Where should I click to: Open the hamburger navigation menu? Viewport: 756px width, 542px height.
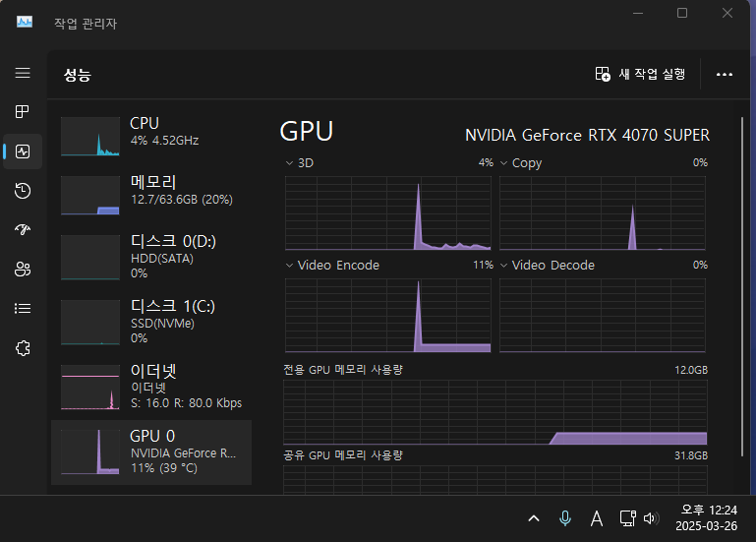tap(23, 73)
